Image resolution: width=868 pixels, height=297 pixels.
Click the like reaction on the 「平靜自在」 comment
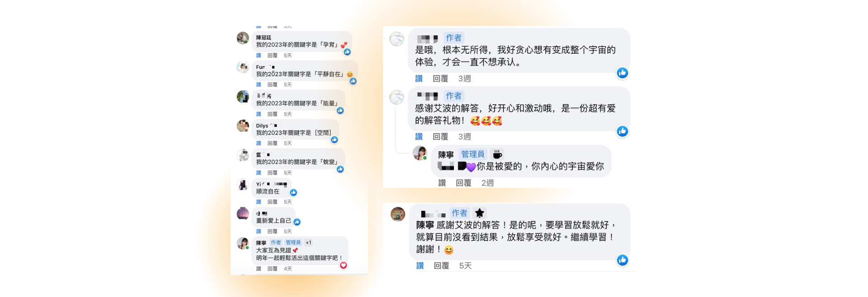(x=353, y=81)
